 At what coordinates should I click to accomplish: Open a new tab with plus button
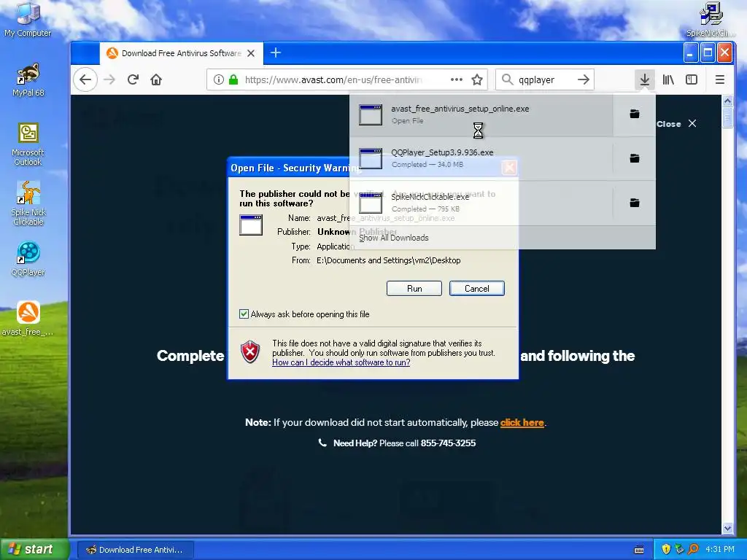275,52
